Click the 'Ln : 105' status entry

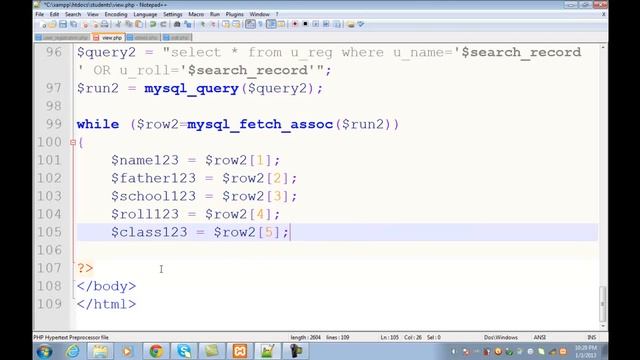pyautogui.click(x=390, y=338)
